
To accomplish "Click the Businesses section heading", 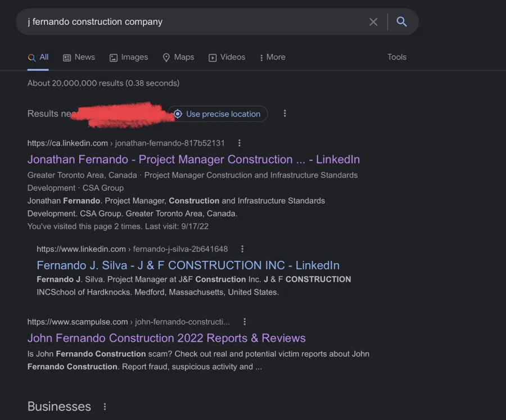I will pyautogui.click(x=59, y=407).
